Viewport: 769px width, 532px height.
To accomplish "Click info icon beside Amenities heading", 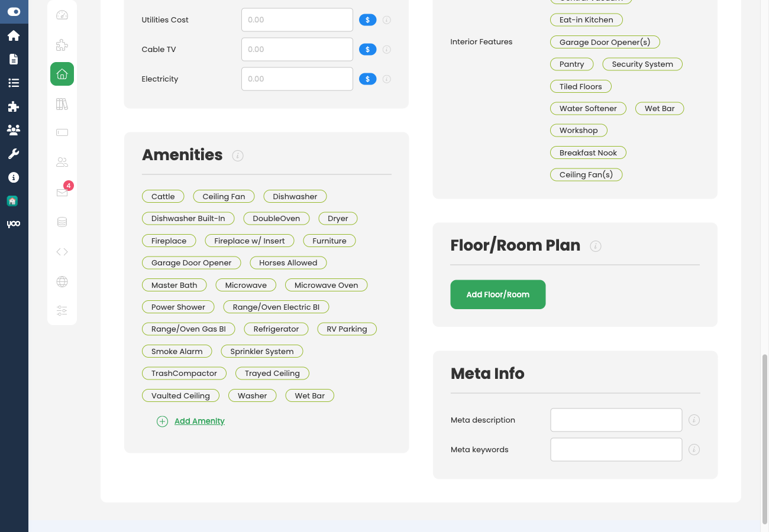I will [x=238, y=155].
